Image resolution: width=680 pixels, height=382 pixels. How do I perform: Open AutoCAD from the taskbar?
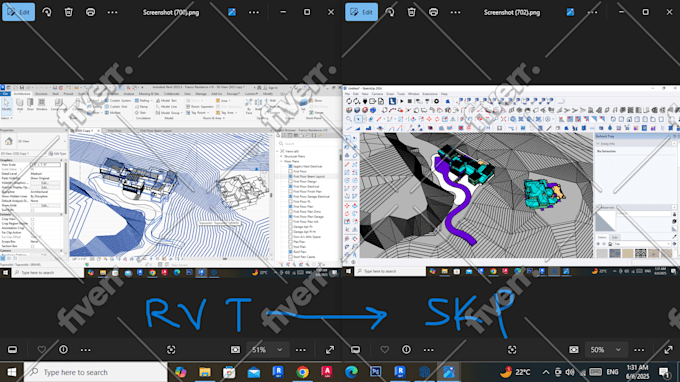[x=327, y=372]
